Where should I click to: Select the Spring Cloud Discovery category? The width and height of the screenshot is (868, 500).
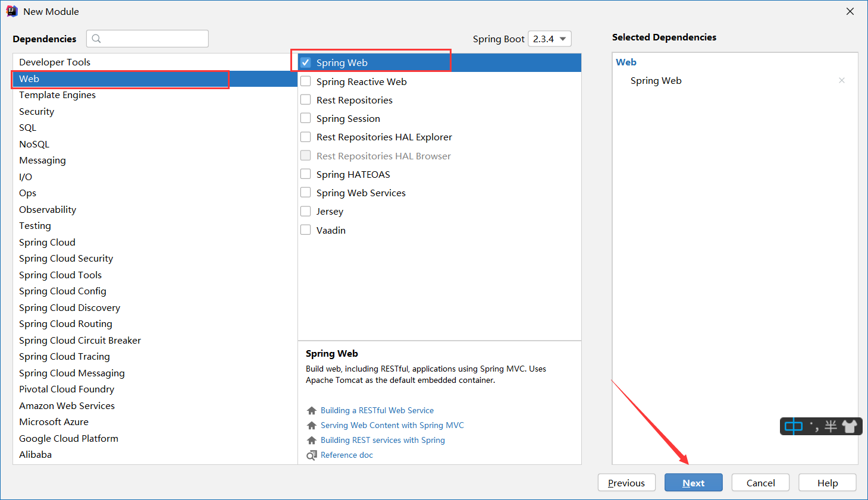pyautogui.click(x=155, y=308)
